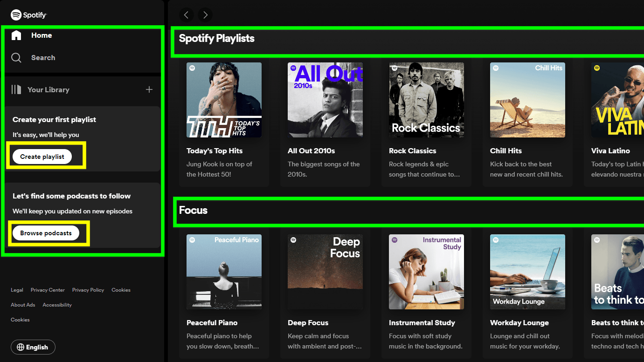Open Deep Focus cover art
This screenshot has height=362, width=644.
pos(325,272)
